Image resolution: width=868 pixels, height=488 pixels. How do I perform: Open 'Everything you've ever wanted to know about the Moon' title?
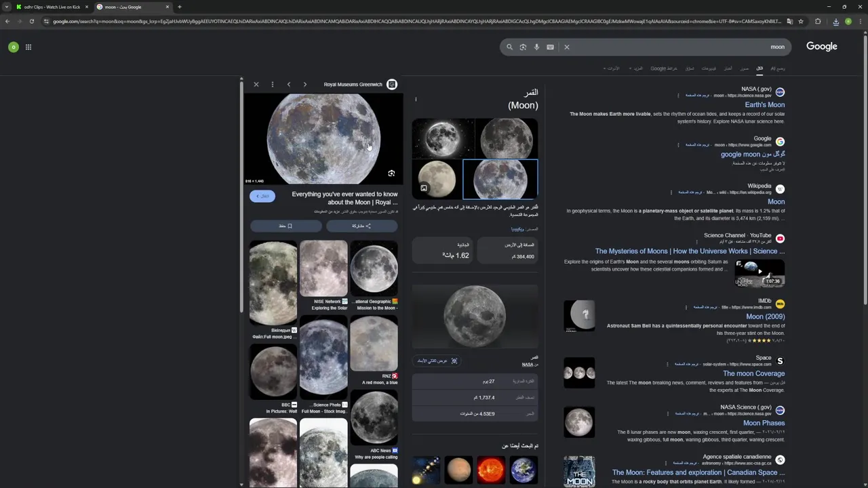[x=344, y=198]
